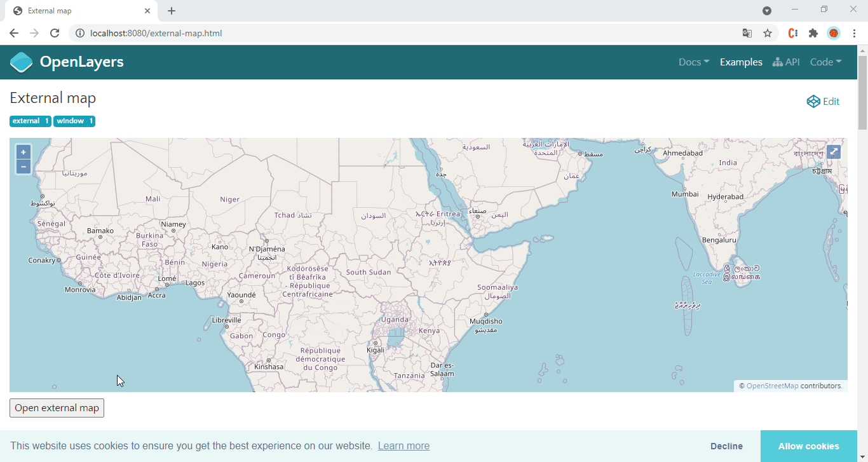Select the 'external' tag badge
Screen dimensions: 868x462
click(31, 121)
